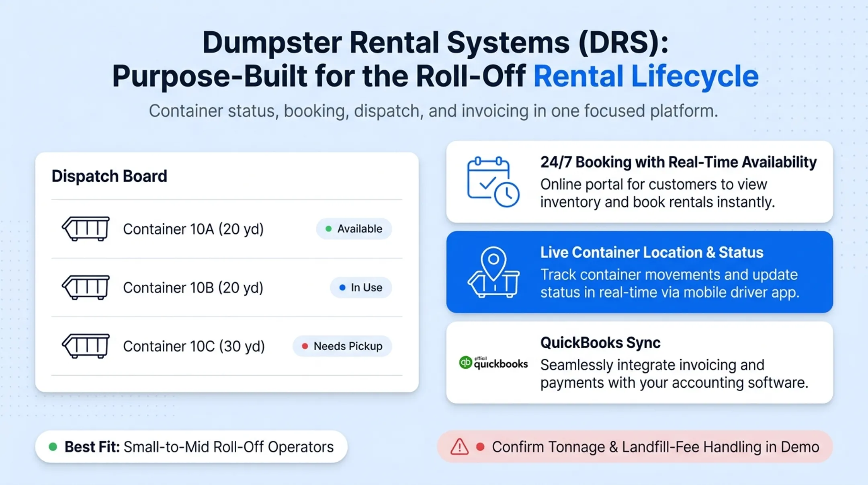Click the 24/7 Booking with Real-Time Availability title
Screen dimensions: 868x485
[x=678, y=162]
